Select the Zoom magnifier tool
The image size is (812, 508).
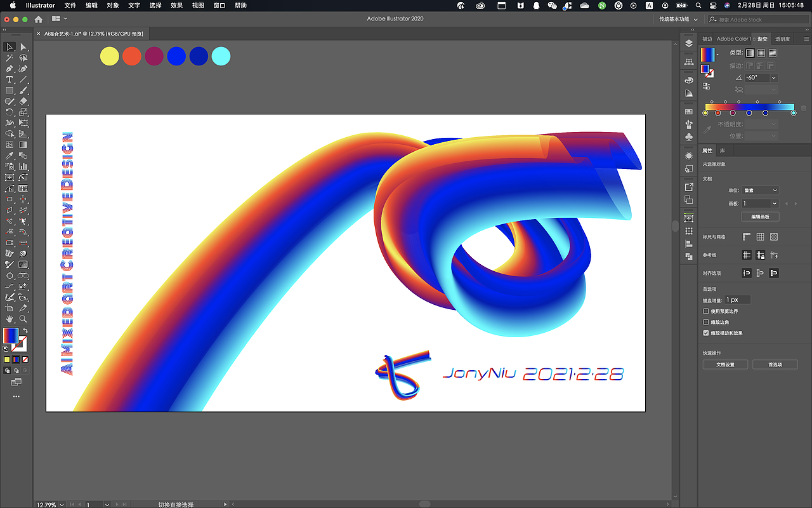[x=23, y=319]
